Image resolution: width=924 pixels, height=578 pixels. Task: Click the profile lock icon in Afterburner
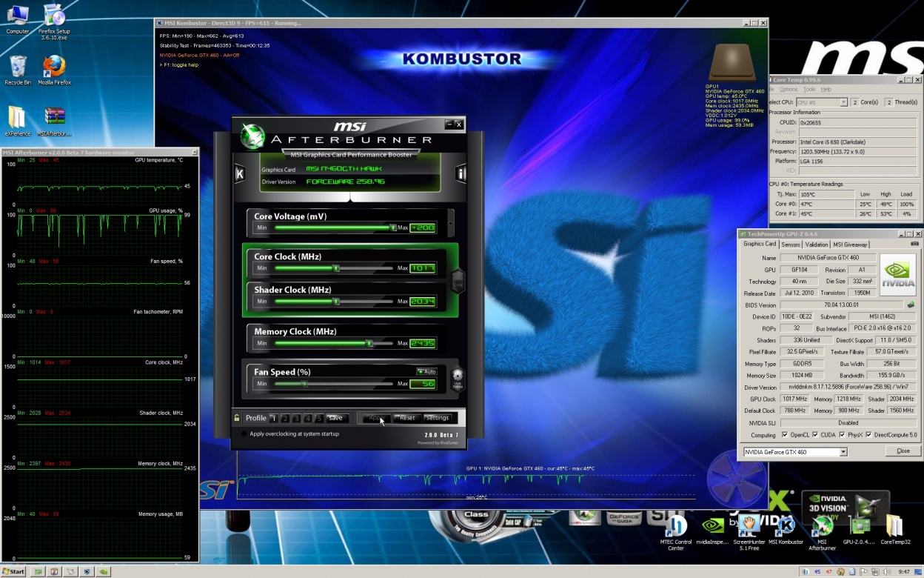(237, 418)
